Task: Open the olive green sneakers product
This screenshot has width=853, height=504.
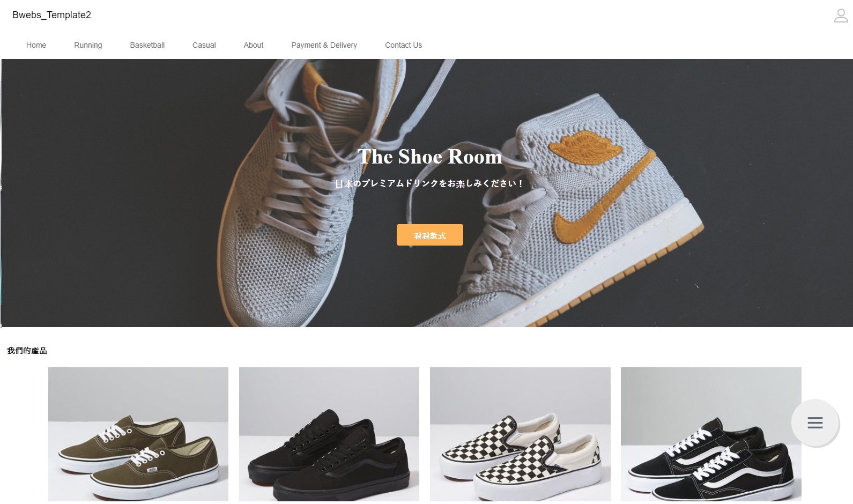Action: tap(138, 434)
